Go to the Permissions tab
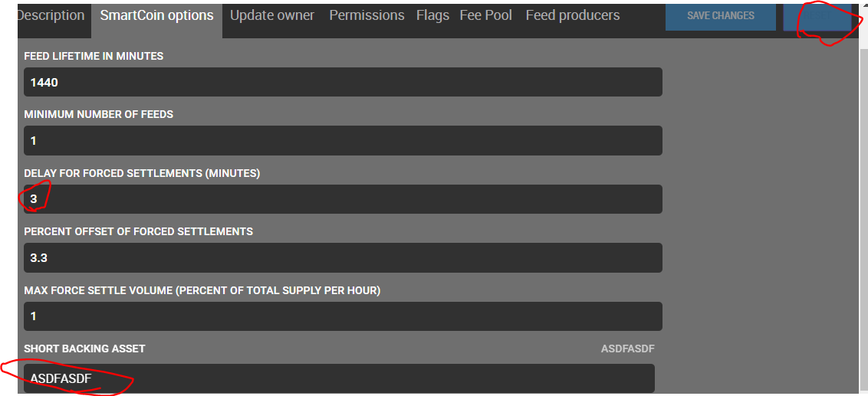Screen dimensions: 868x396 (367, 15)
